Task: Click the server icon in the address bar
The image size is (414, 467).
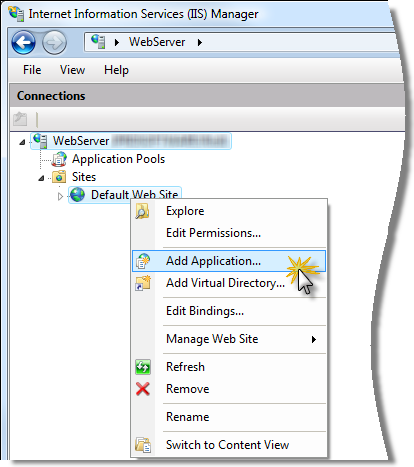Action: 98,42
